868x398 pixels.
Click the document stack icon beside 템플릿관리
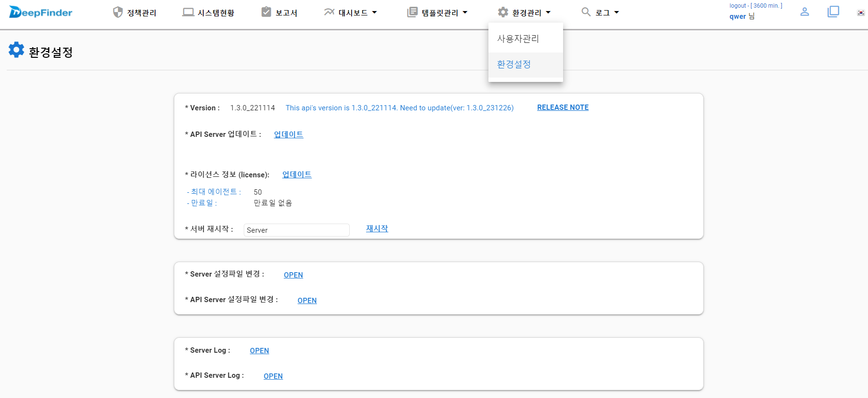412,12
